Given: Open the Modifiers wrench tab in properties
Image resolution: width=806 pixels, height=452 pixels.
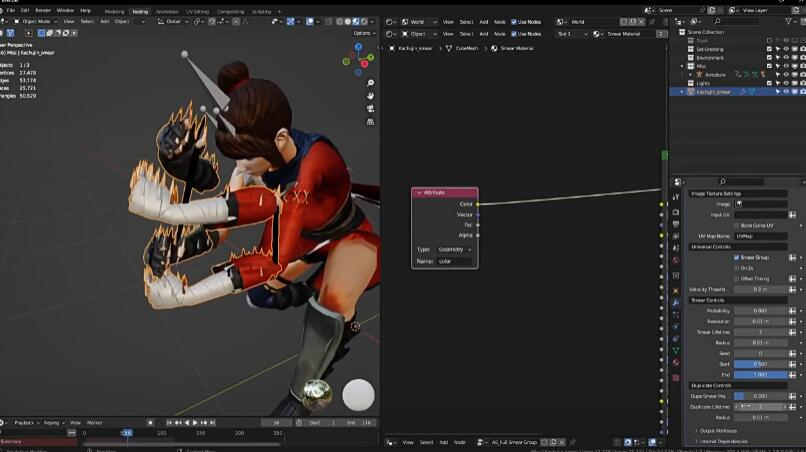Looking at the screenshot, I should 676,301.
